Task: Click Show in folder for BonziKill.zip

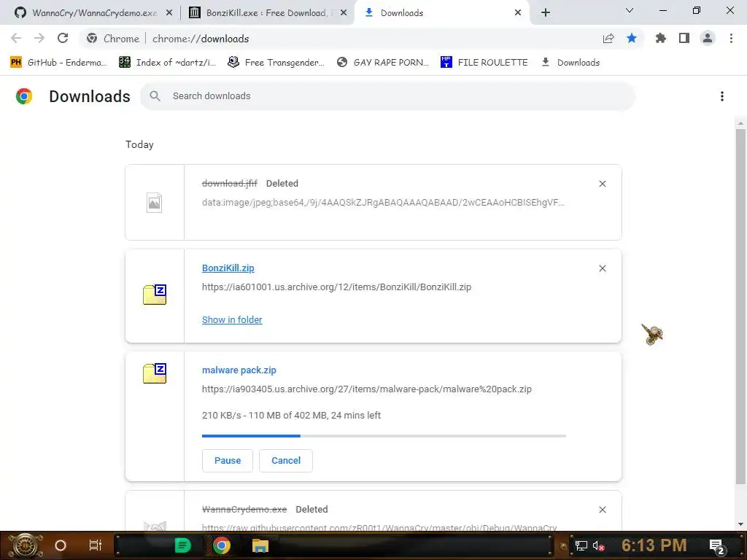Action: 232,320
